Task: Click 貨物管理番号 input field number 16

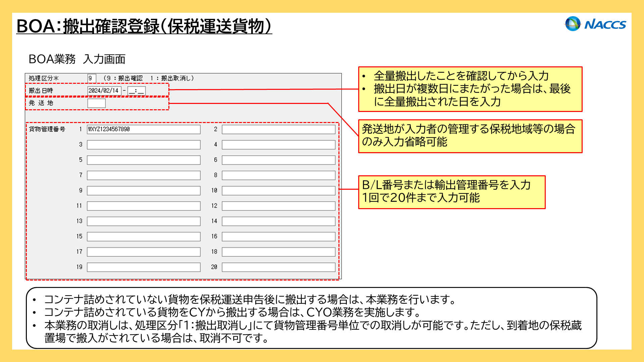Action: click(279, 237)
